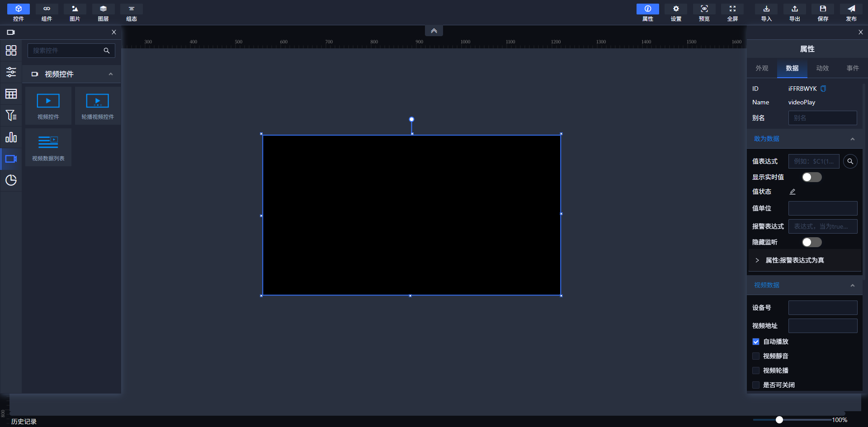The image size is (868, 427).
Task: Toggle the 显示实时值 switch
Action: pos(811,177)
